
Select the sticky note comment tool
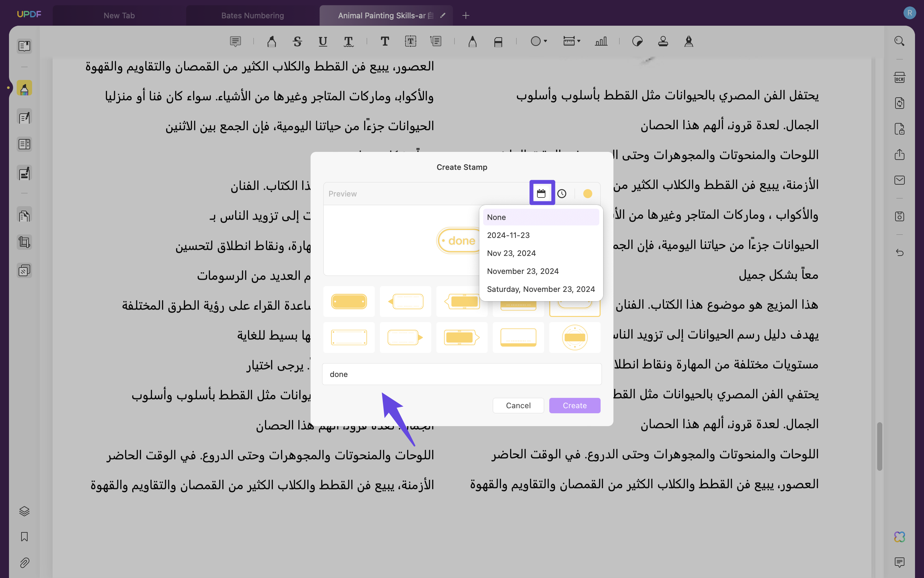tap(235, 41)
